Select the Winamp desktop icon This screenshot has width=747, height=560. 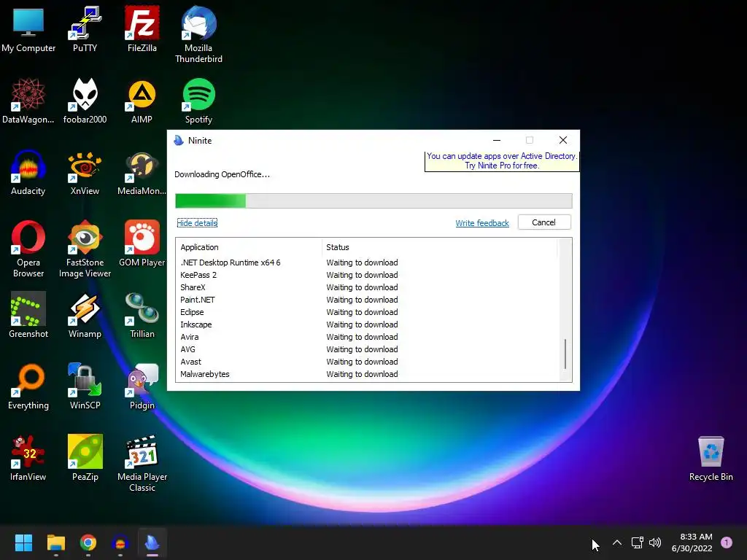point(85,315)
